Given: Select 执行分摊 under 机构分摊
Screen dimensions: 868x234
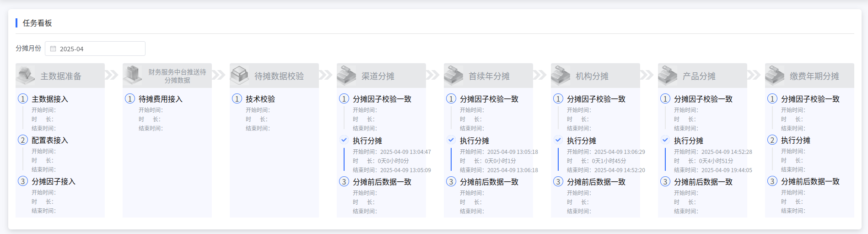Looking at the screenshot, I should pos(582,141).
